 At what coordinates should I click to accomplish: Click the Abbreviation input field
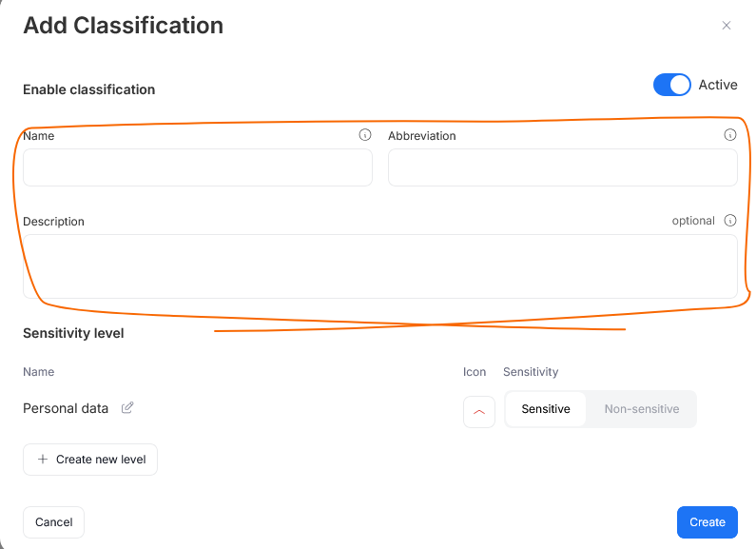(562, 167)
